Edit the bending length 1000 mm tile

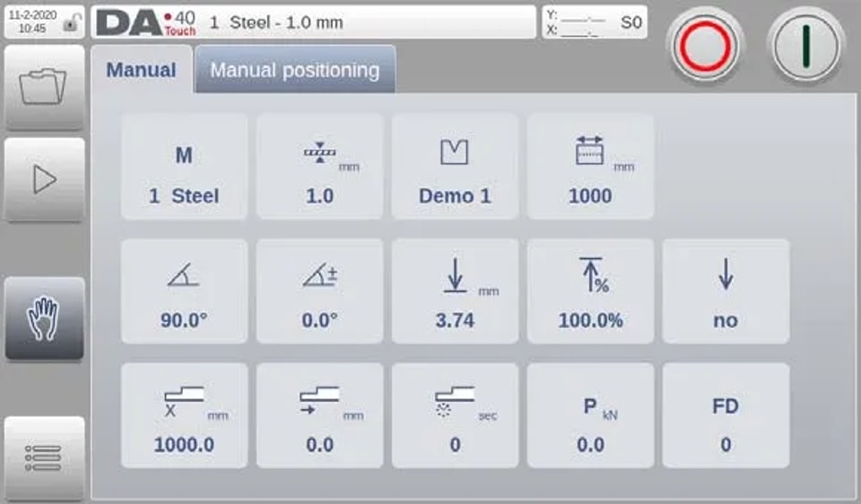point(590,166)
